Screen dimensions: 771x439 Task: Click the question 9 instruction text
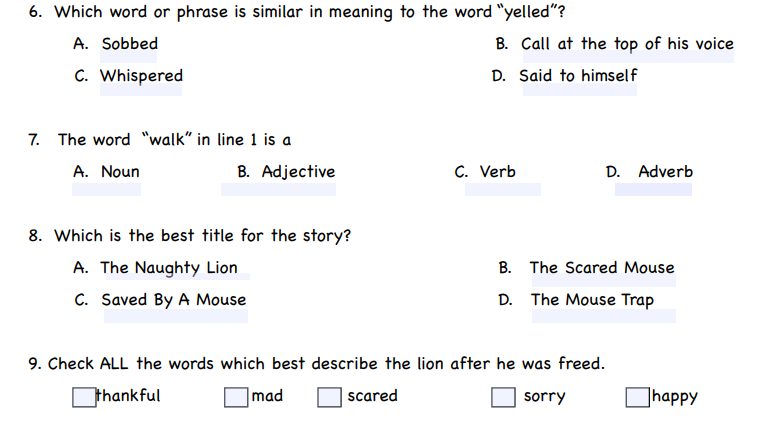coord(317,364)
